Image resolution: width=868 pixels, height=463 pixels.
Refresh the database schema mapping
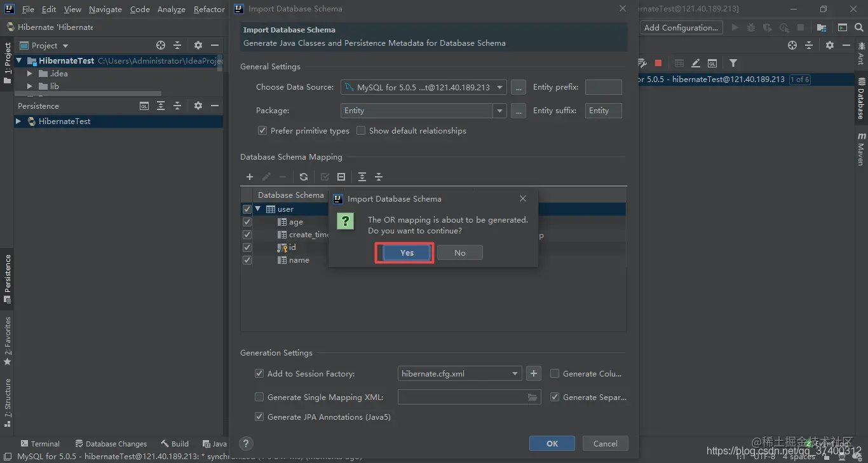[304, 177]
